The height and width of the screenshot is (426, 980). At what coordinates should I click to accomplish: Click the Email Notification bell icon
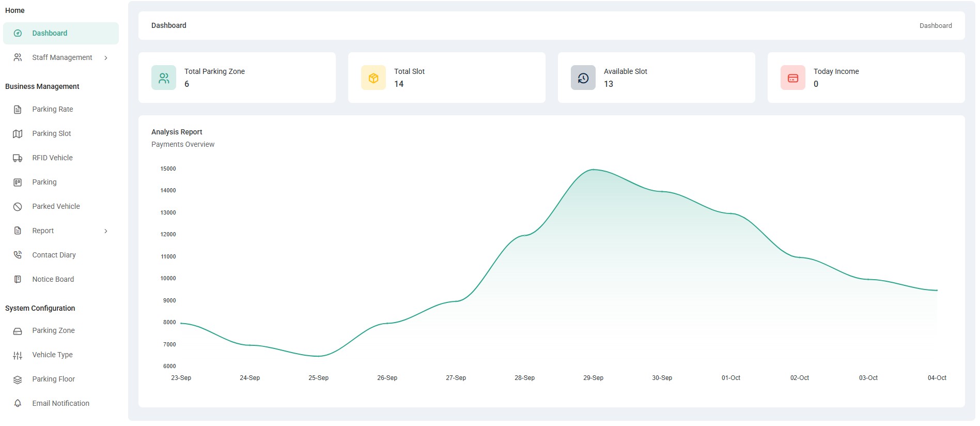click(x=18, y=403)
